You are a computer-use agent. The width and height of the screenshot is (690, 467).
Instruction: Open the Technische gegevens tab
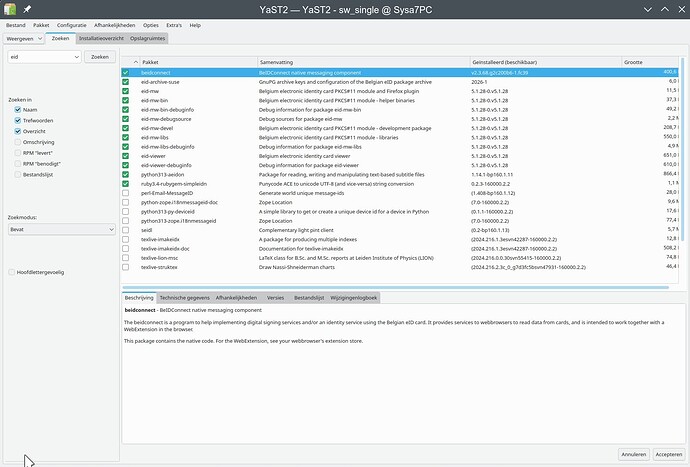(x=184, y=298)
